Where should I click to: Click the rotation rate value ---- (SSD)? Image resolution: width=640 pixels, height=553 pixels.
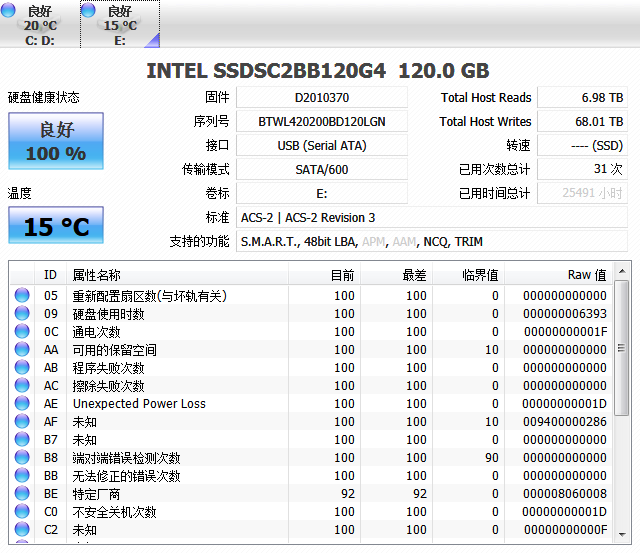click(582, 146)
